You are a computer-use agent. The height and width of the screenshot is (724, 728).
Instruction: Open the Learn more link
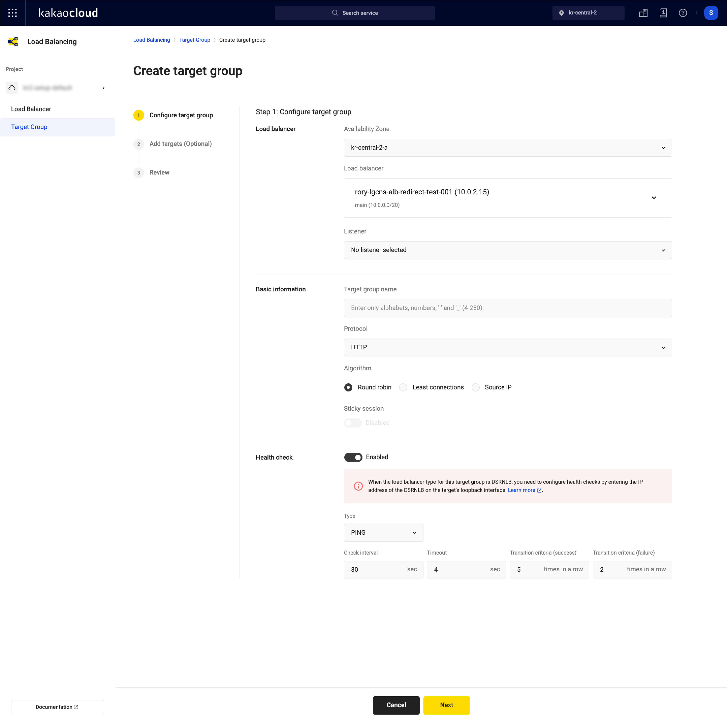521,490
